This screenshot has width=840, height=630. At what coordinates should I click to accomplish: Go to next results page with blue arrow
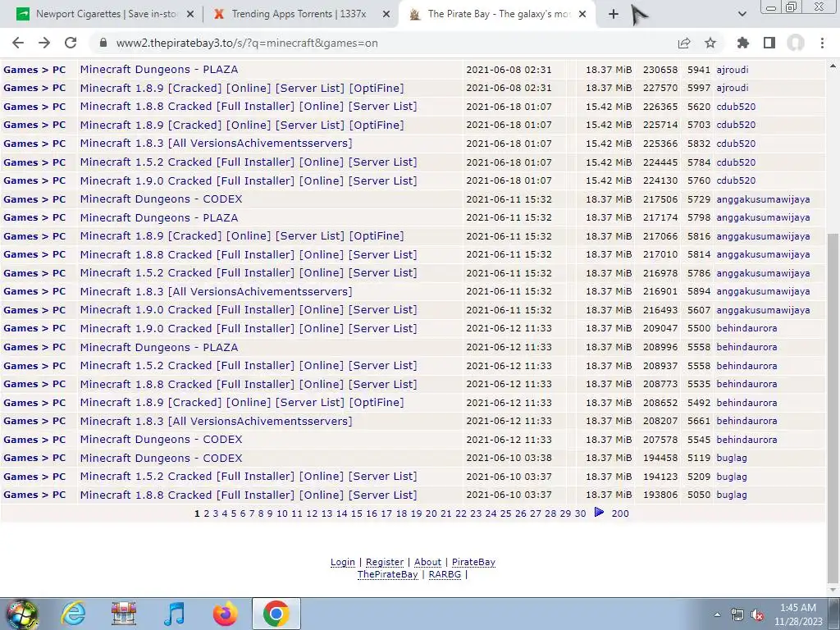pos(599,513)
